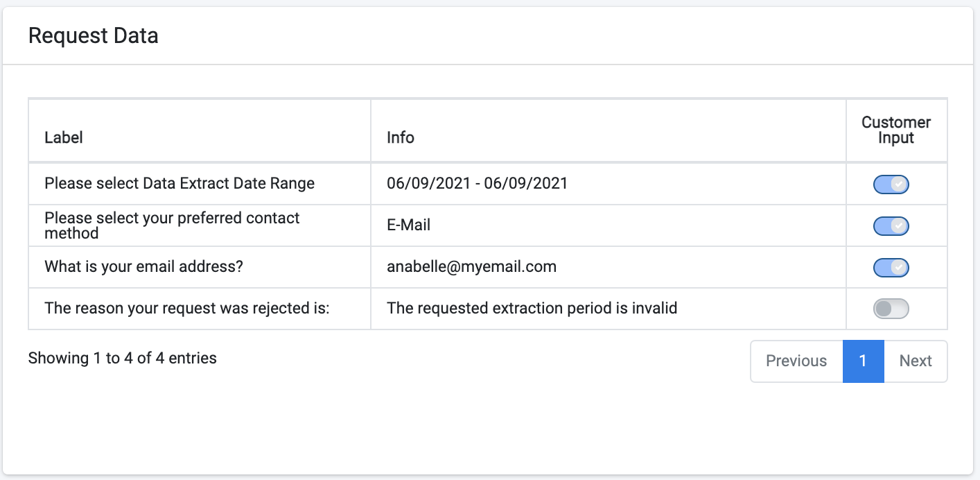The width and height of the screenshot is (980, 480).
Task: Click the 'What is your email address?' label
Action: click(x=143, y=266)
